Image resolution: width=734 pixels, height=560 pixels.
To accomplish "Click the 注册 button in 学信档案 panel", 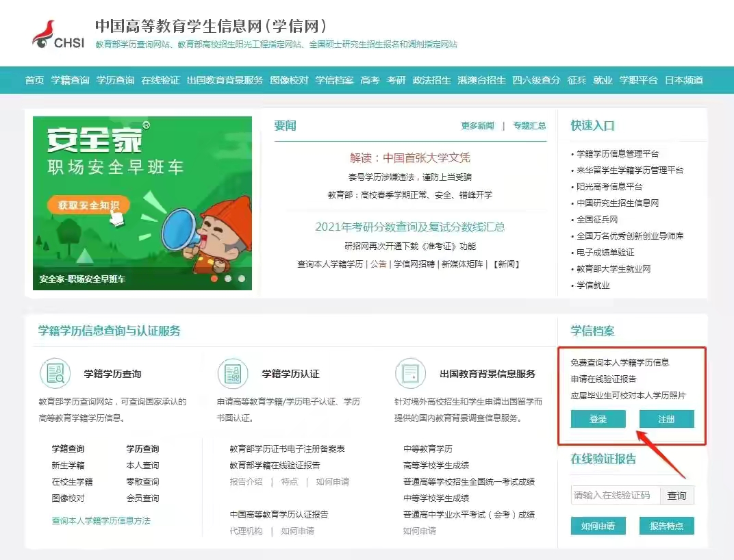I will 666,419.
